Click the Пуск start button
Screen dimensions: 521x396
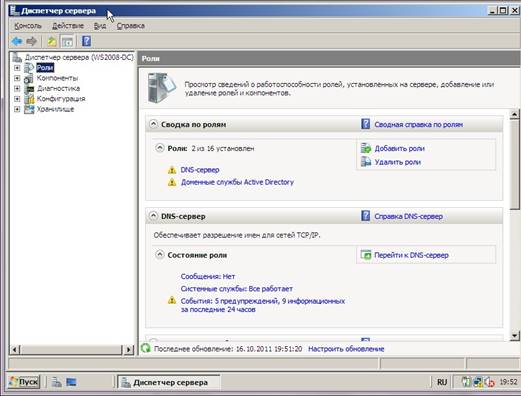pyautogui.click(x=24, y=382)
